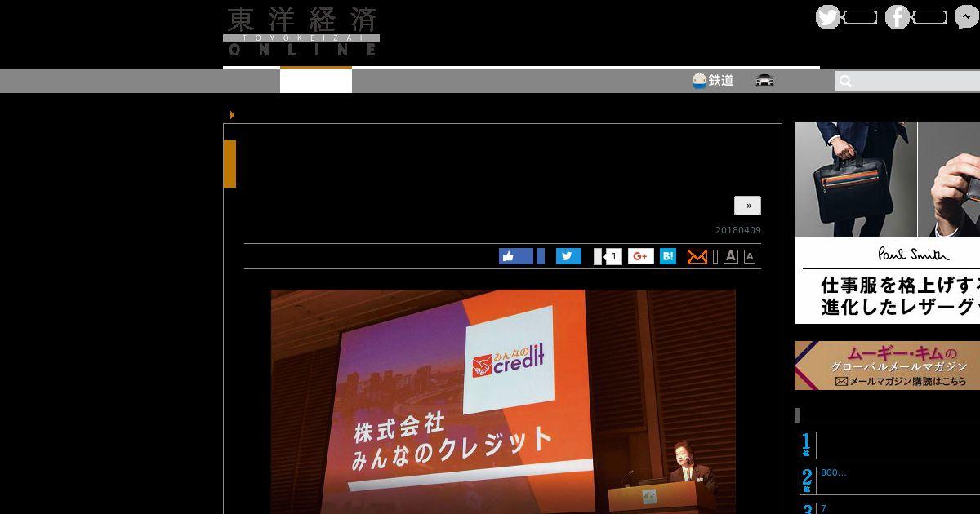
Task: Open the 鉄道 railway section link
Action: [713, 80]
